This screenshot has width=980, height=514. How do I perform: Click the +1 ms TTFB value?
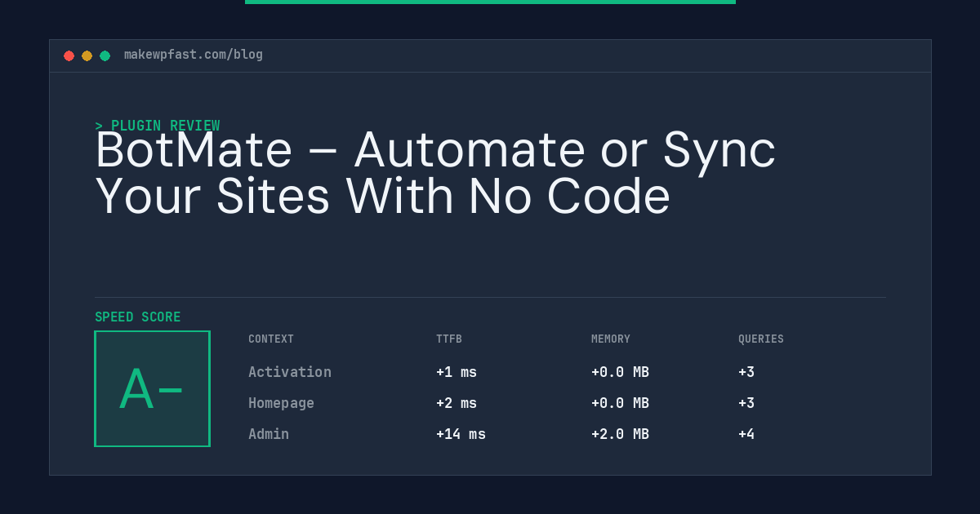coord(457,372)
